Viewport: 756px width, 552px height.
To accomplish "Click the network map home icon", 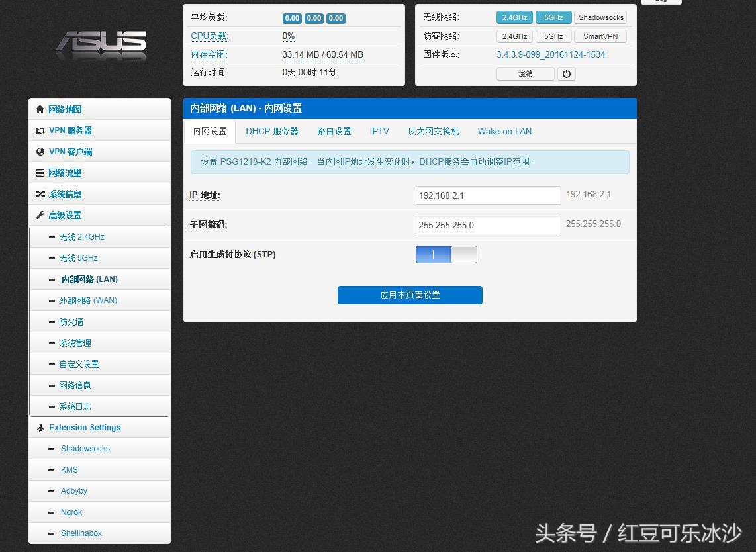I will [42, 109].
